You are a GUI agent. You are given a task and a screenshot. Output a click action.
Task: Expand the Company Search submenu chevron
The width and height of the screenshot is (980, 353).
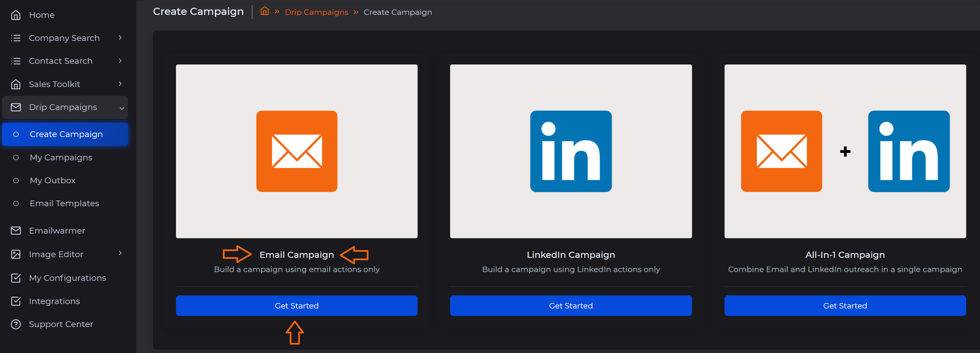pyautogui.click(x=120, y=38)
